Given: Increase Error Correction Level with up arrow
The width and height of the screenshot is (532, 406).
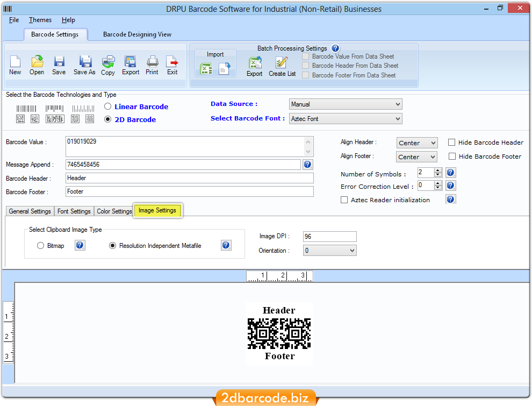Looking at the screenshot, I should pyautogui.click(x=438, y=183).
